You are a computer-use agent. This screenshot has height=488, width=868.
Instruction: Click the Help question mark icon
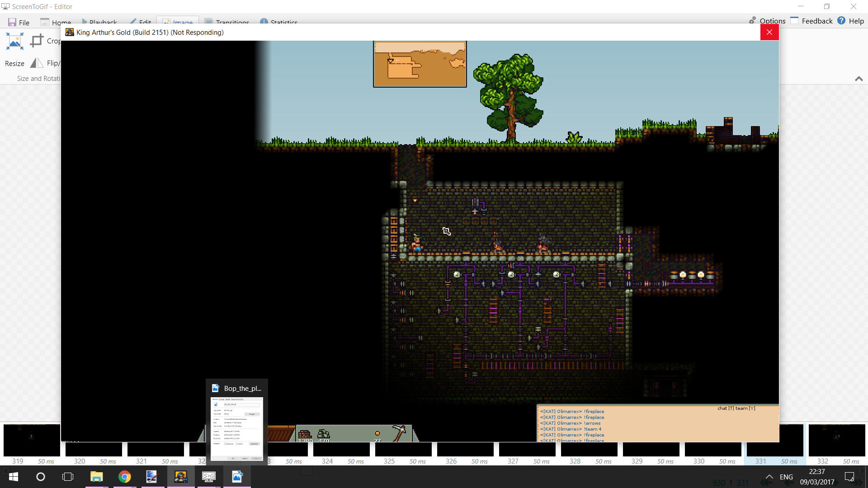[841, 21]
